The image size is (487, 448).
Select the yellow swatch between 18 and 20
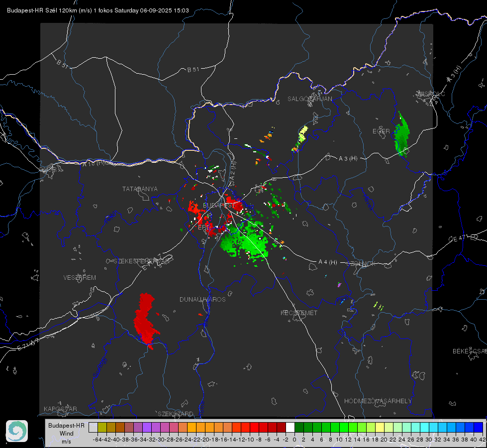point(380,427)
